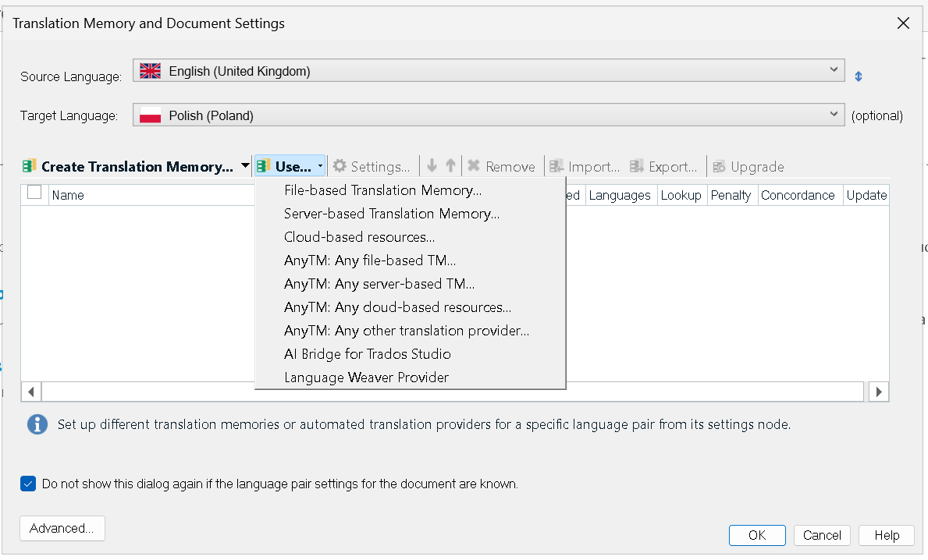Image resolution: width=928 pixels, height=560 pixels.
Task: Click the Export toolbar icon
Action: pos(636,166)
